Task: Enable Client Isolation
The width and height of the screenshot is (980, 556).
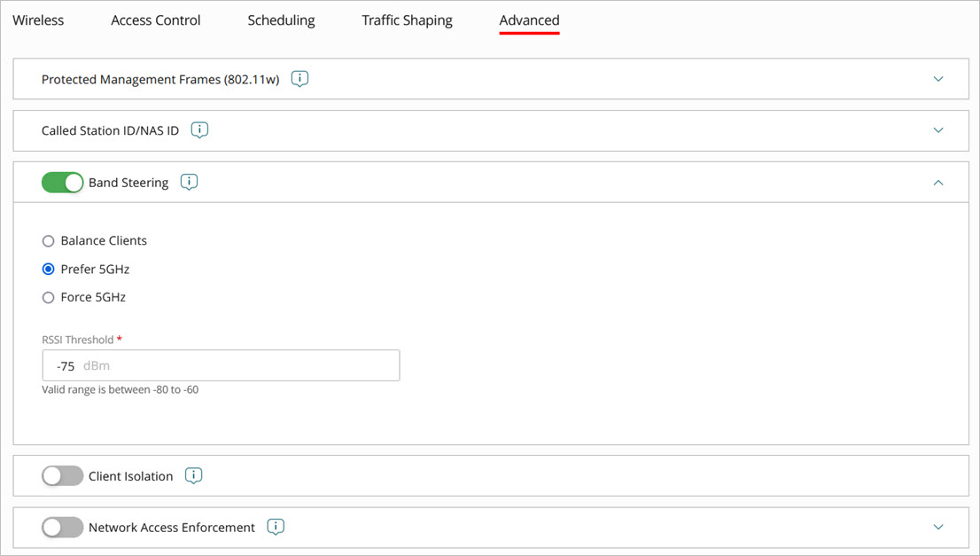Action: [x=62, y=475]
